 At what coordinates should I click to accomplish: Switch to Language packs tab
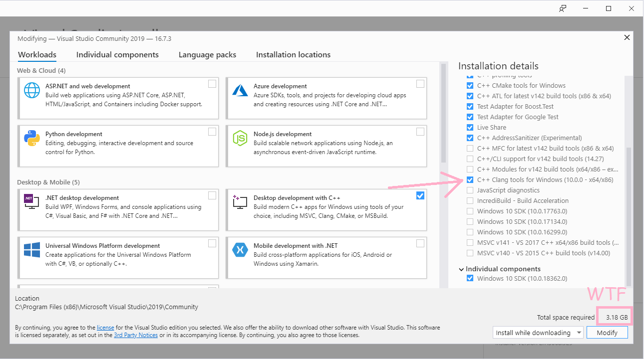click(207, 55)
